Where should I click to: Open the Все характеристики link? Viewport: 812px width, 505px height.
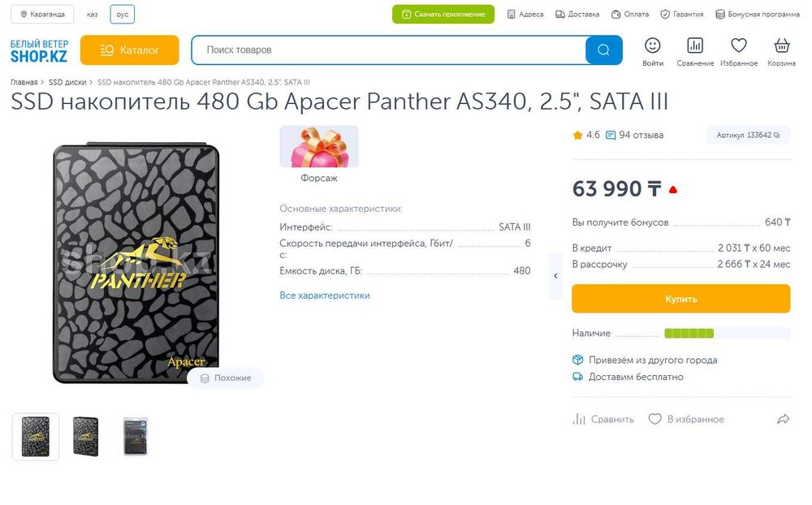325,296
